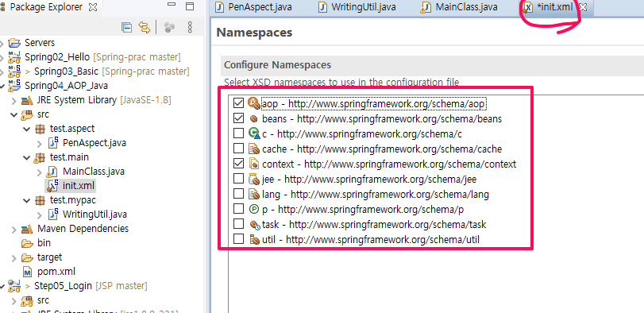The width and height of the screenshot is (644, 313).
Task: Toggle Link with Editor icon
Action: [x=145, y=28]
